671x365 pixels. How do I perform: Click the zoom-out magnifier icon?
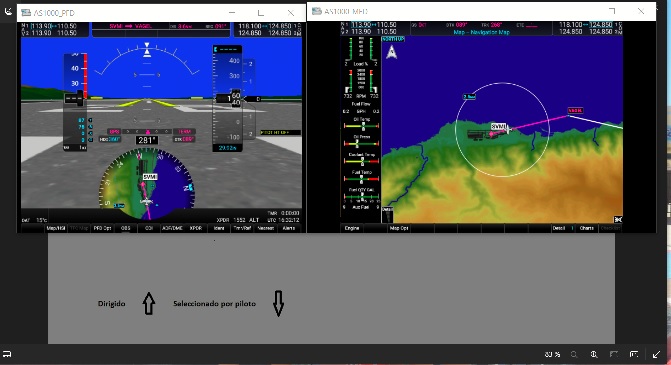574,354
